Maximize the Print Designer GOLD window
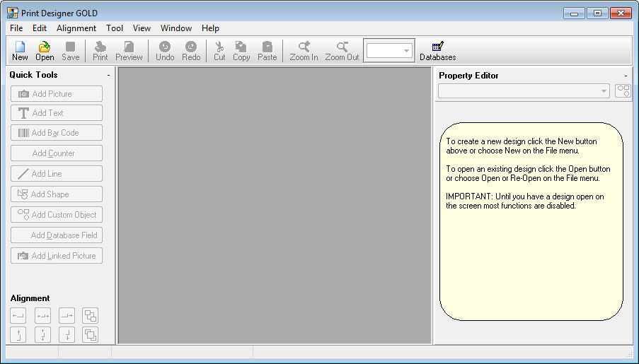Image resolution: width=639 pixels, height=364 pixels. click(x=597, y=13)
